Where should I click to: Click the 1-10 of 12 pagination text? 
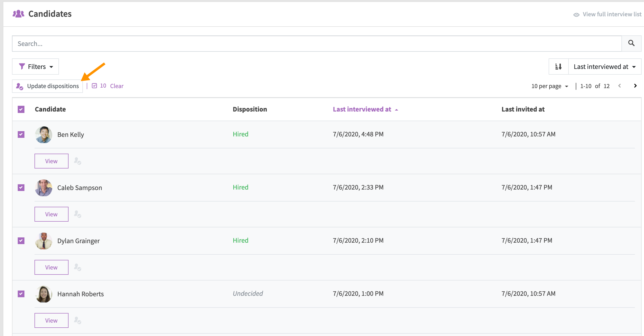tap(595, 86)
